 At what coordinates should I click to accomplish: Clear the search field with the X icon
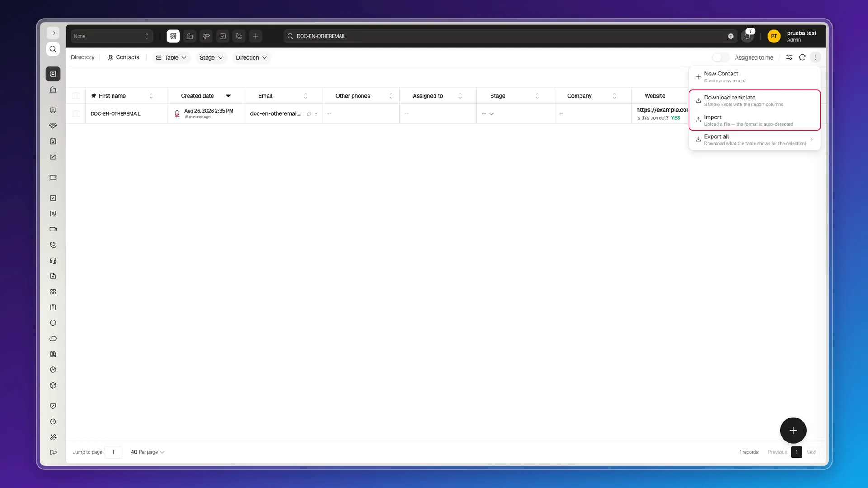731,36
